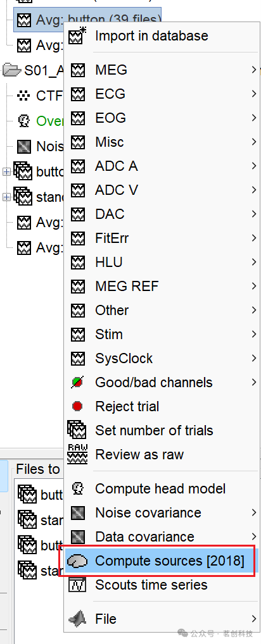This screenshot has height=644, width=261.
Task: Click the File menu item icon
Action: [78, 619]
